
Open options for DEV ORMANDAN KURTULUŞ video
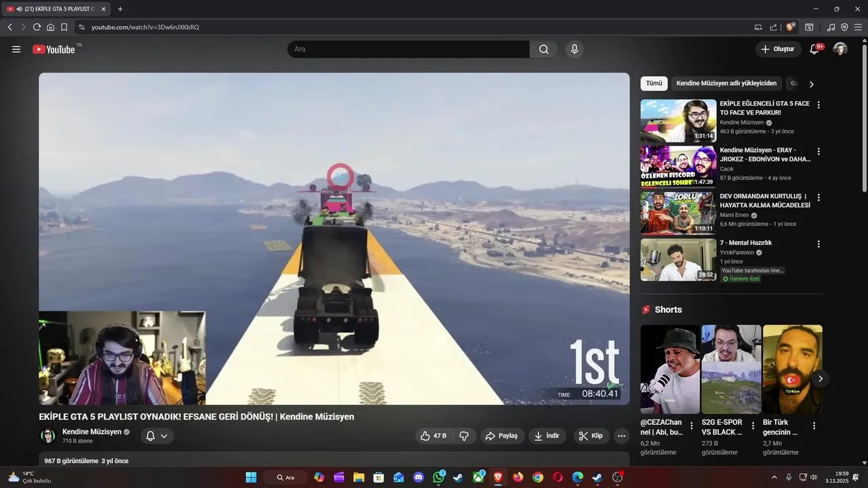(x=818, y=197)
